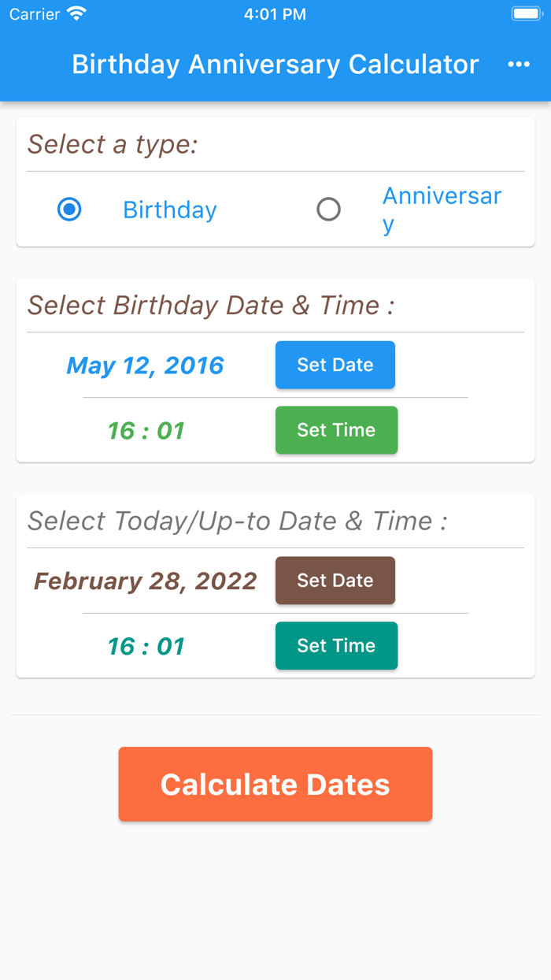The image size is (551, 980).
Task: Click the May 12, 2016 date label
Action: (x=145, y=365)
